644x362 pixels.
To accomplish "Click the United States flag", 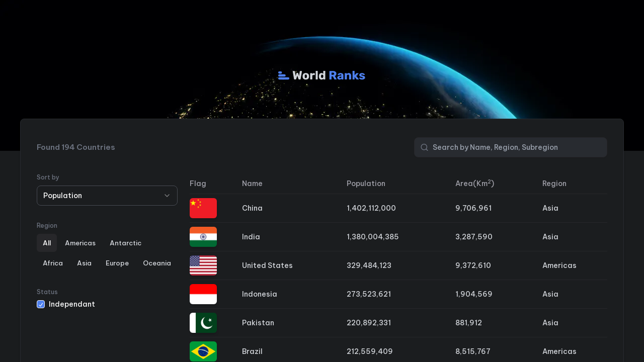I will click(203, 265).
